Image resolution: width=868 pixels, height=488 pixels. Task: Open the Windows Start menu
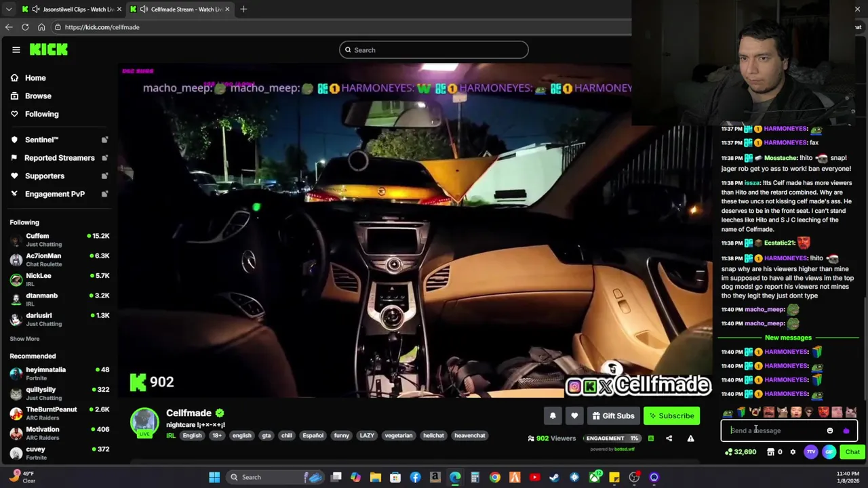coord(214,477)
